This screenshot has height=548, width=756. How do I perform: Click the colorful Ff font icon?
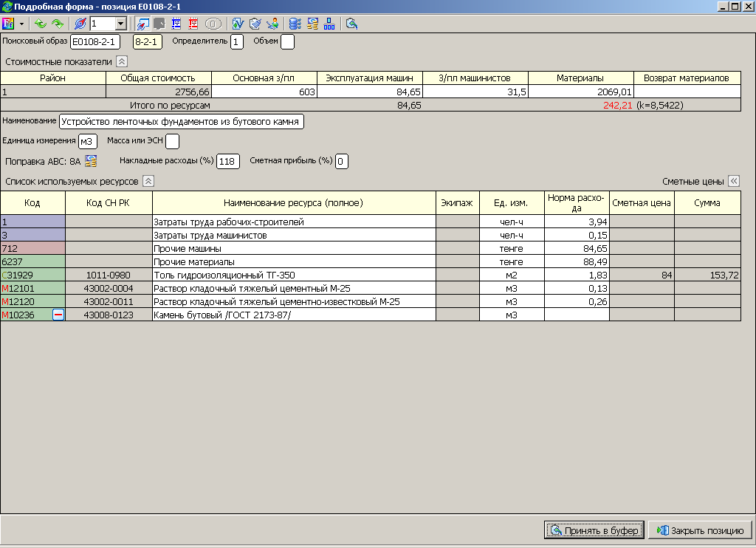coord(8,23)
